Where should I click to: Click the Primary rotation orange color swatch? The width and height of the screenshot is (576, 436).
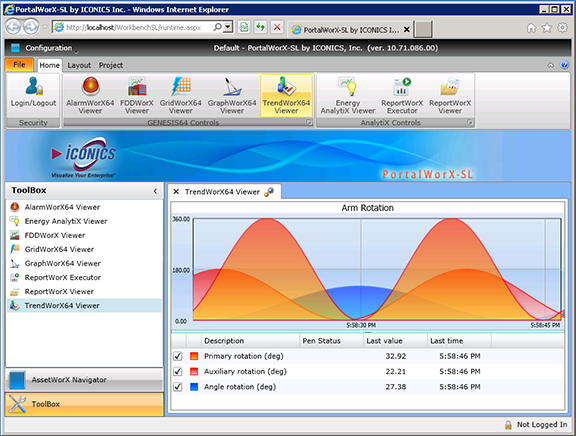[194, 356]
